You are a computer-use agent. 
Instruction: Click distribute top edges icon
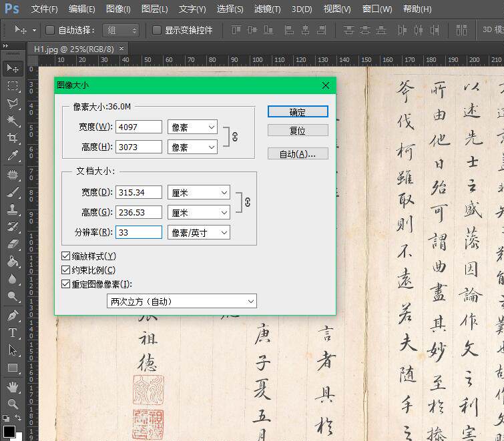tap(348, 30)
